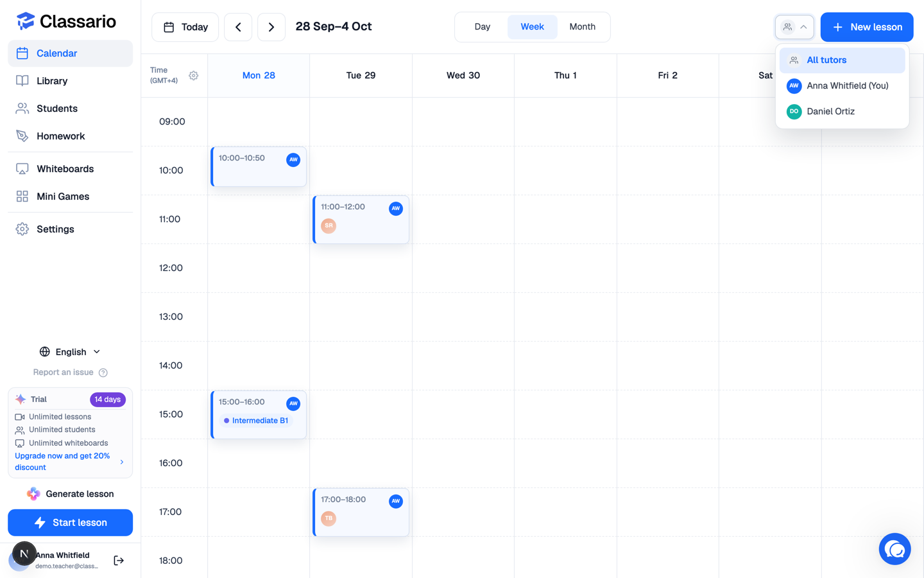
Task: Click the calendar time settings gear
Action: pos(193,76)
